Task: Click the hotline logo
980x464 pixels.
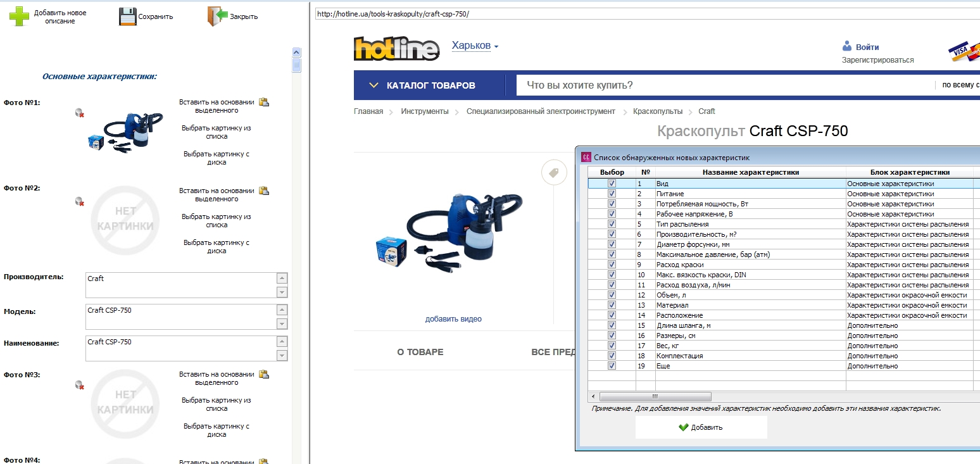Action: 396,49
